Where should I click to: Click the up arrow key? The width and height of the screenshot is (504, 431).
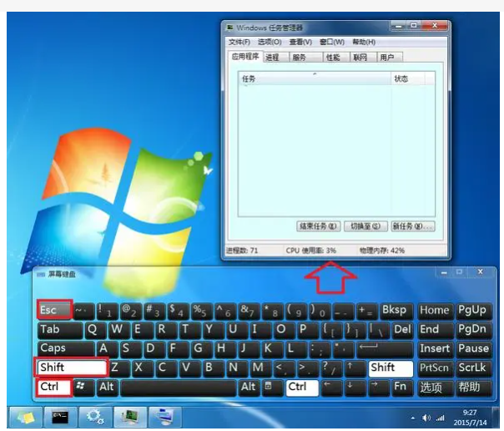pos(354,368)
